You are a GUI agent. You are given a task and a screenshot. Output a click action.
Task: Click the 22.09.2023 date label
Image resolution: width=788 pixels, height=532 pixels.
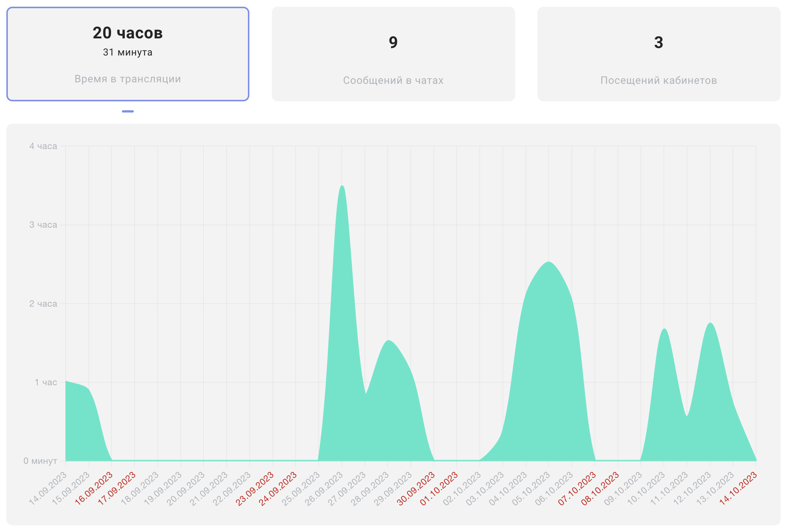pyautogui.click(x=232, y=488)
